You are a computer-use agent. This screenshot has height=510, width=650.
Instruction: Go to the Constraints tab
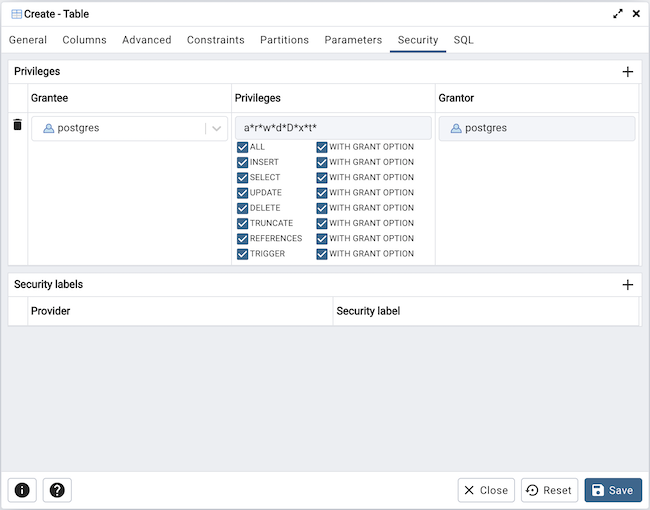(215, 40)
